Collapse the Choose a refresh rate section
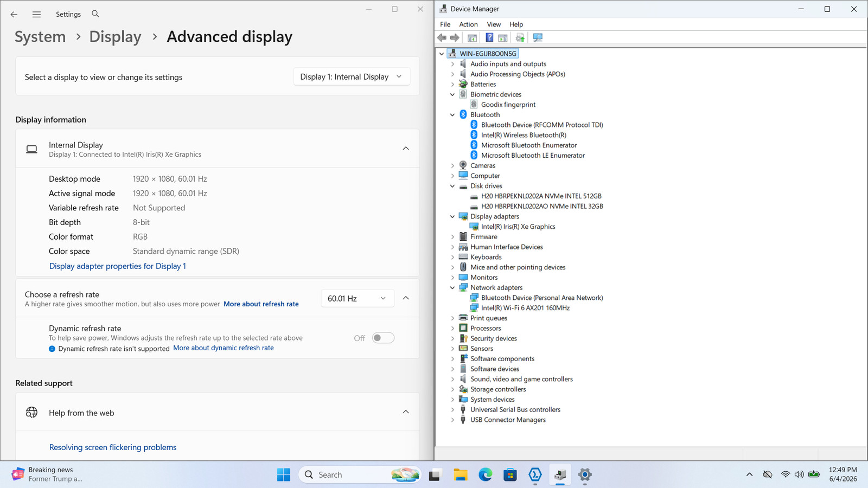The image size is (868, 488). tap(406, 298)
